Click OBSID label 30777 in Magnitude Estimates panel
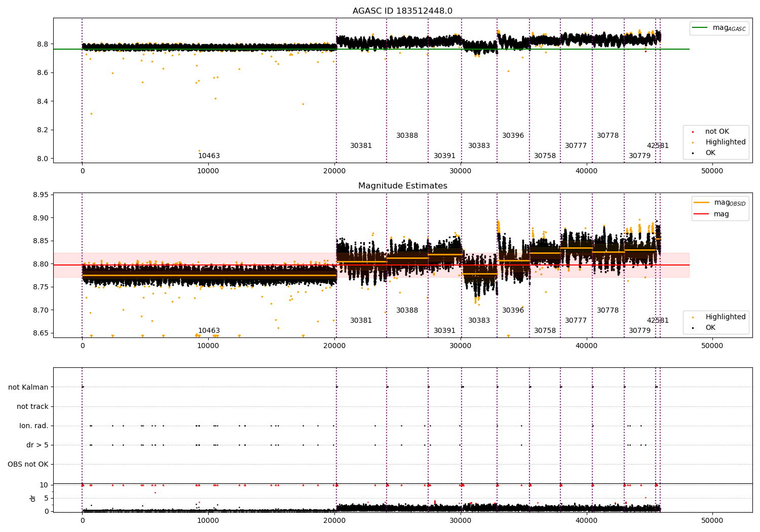Screen dimensions: 760x532 576,321
